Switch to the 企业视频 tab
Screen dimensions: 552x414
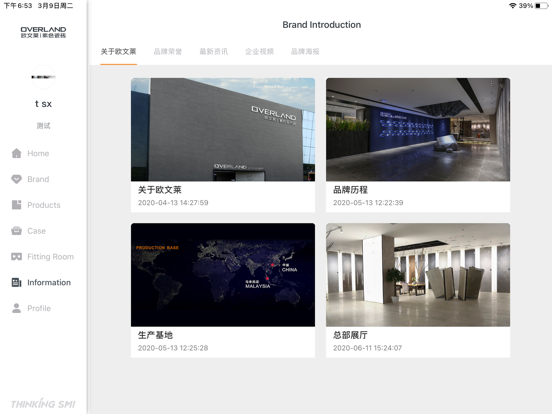259,52
